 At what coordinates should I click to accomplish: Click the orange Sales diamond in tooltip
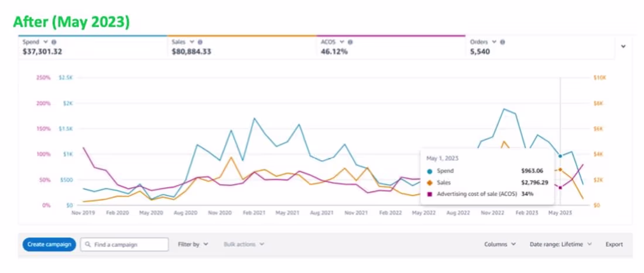430,182
